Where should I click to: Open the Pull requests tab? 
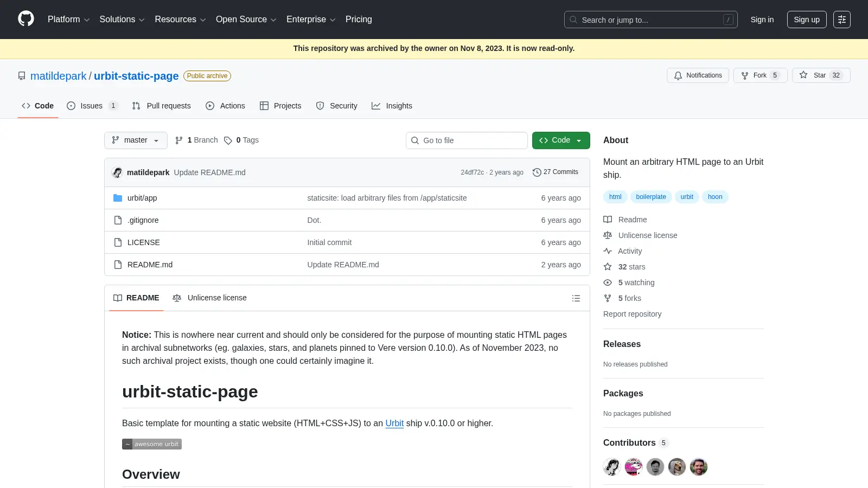pyautogui.click(x=162, y=106)
